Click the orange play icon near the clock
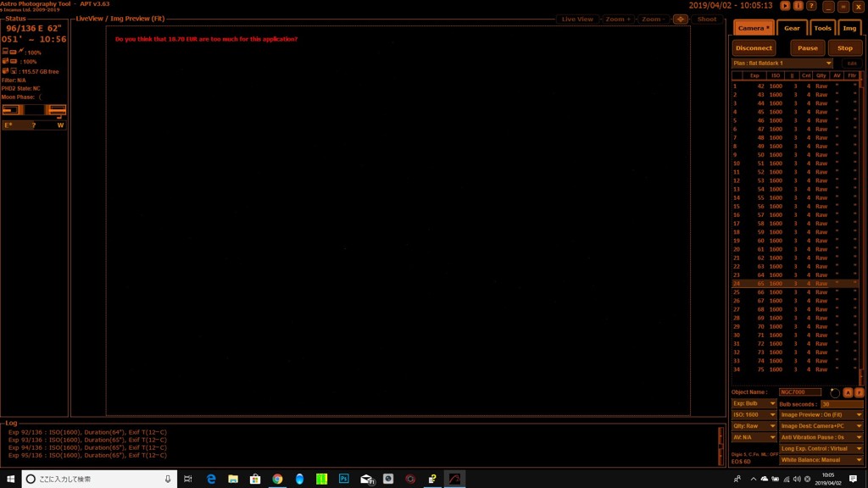This screenshot has width=868, height=488. click(785, 6)
